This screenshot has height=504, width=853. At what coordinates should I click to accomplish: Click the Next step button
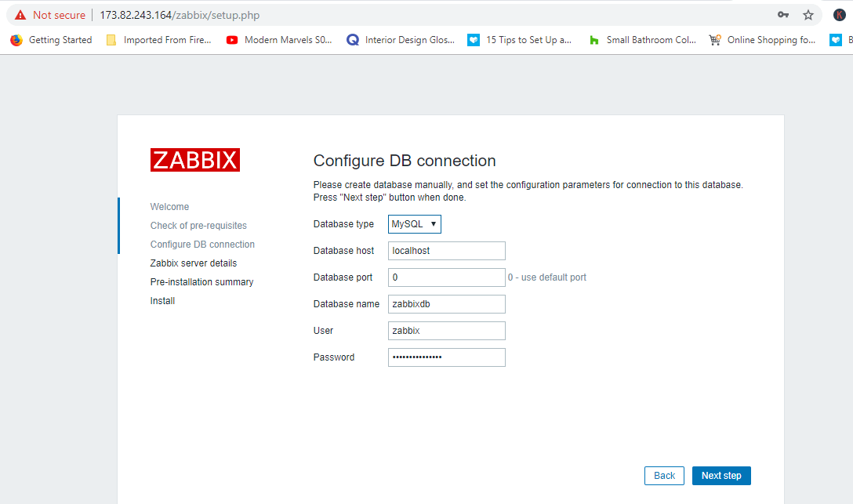click(721, 476)
